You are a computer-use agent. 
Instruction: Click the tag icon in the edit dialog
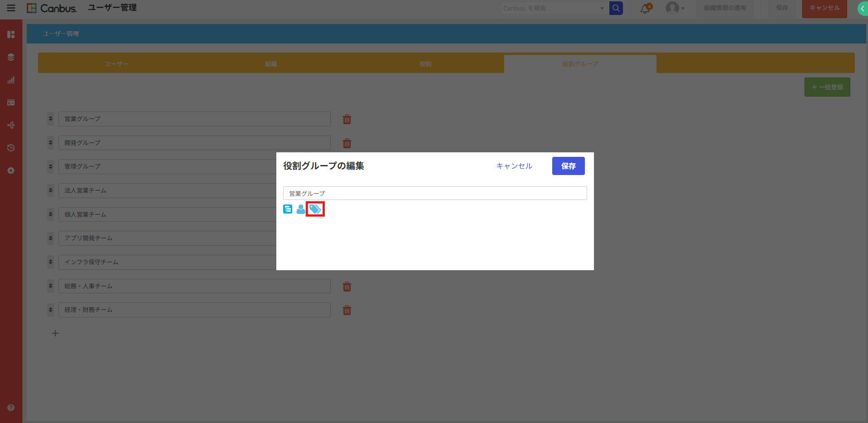[315, 209]
